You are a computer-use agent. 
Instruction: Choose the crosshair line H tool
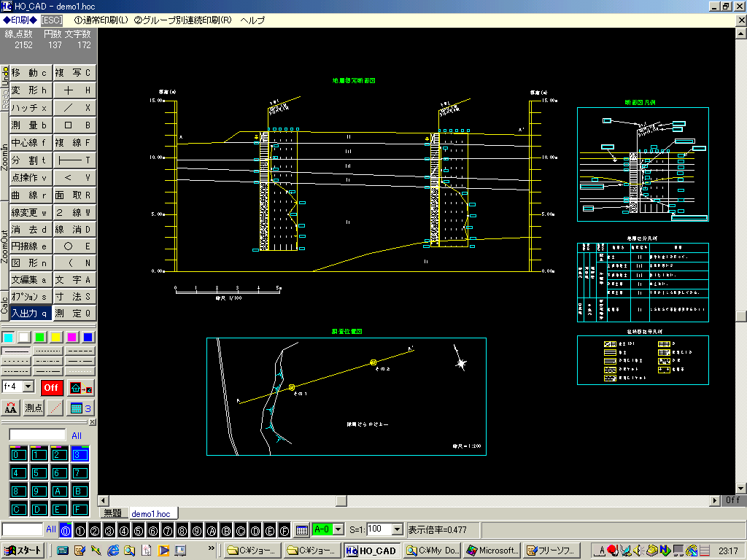click(x=74, y=90)
